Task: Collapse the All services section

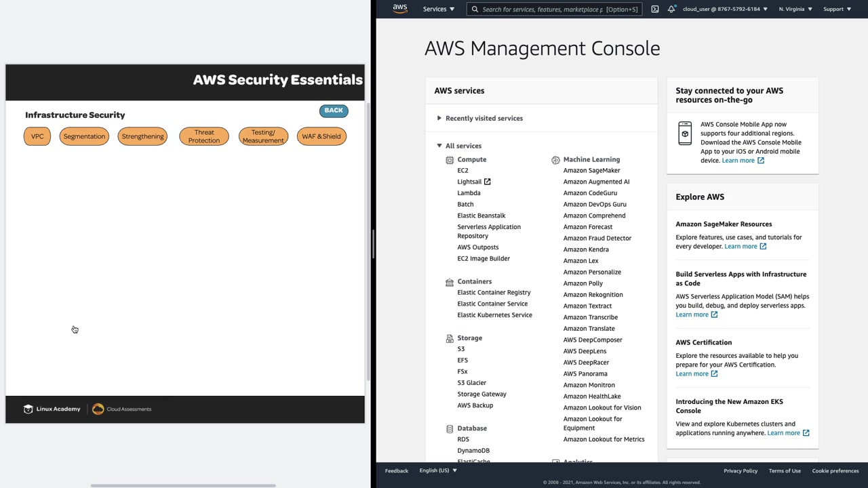Action: 439,146
